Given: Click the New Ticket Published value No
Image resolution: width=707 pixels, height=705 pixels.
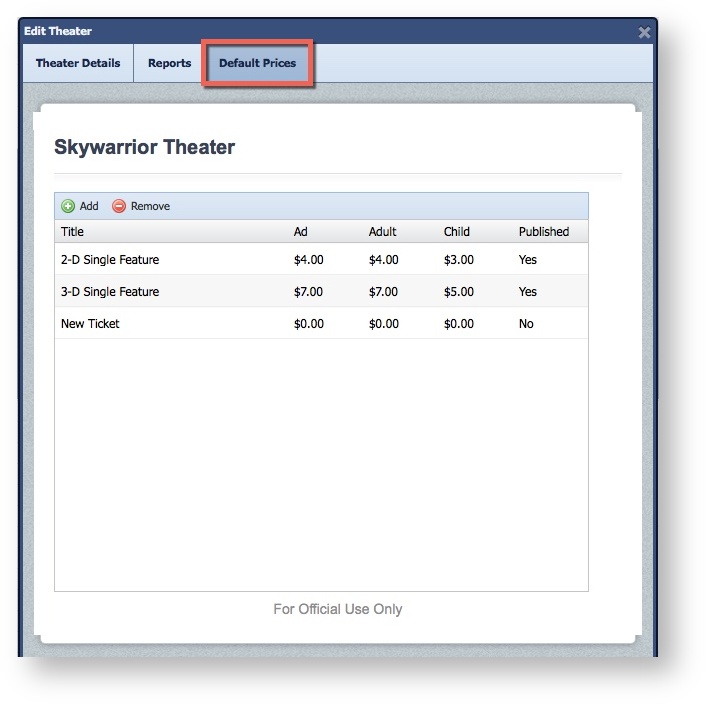Looking at the screenshot, I should click(x=526, y=324).
